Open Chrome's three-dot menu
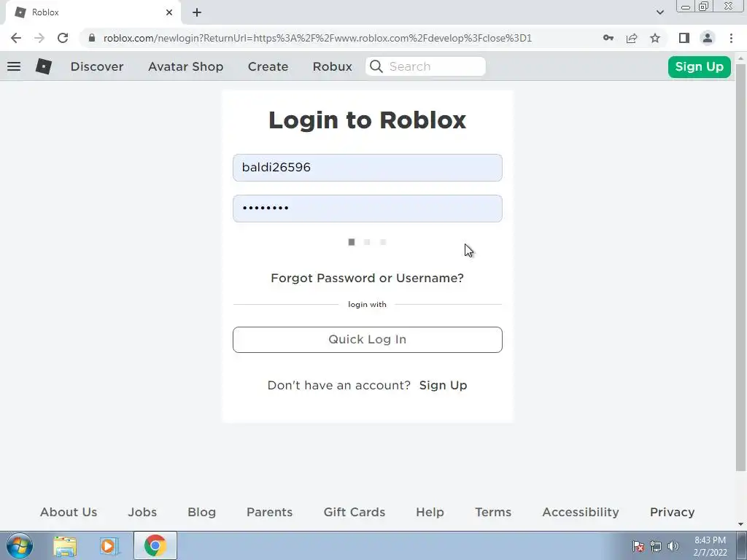747x560 pixels. pos(731,38)
